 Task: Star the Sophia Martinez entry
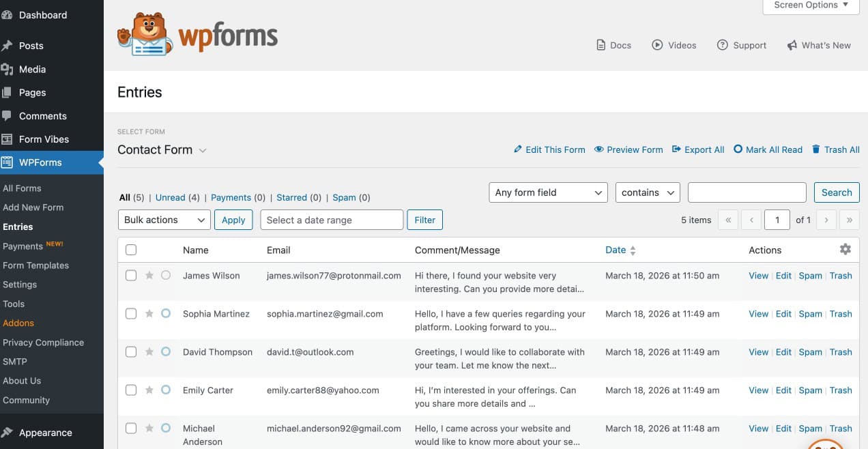149,314
